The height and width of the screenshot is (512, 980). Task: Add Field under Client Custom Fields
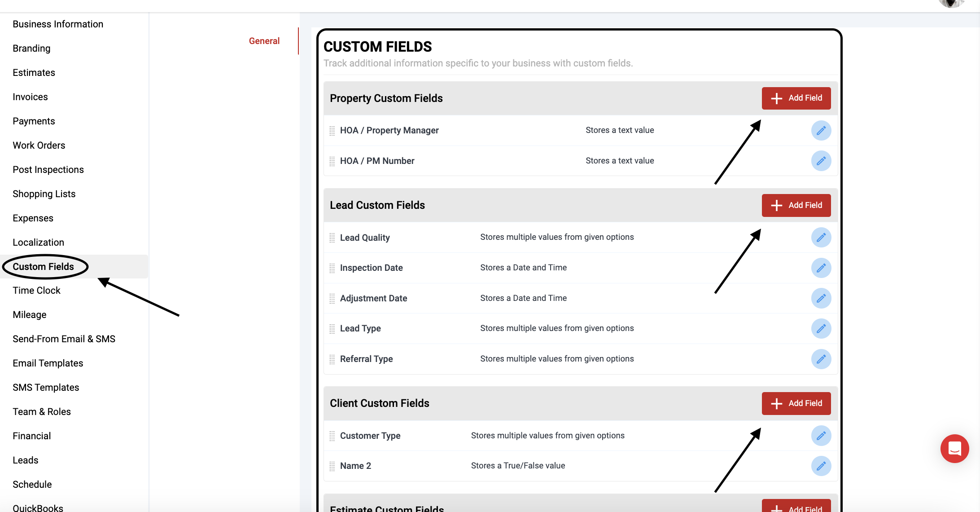796,403
